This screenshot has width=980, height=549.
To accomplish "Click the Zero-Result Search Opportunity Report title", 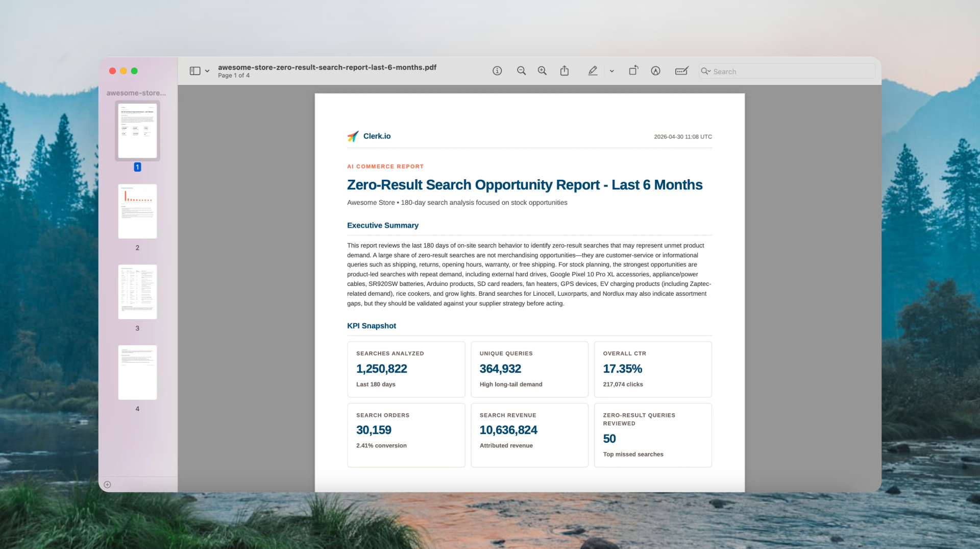I will point(525,185).
